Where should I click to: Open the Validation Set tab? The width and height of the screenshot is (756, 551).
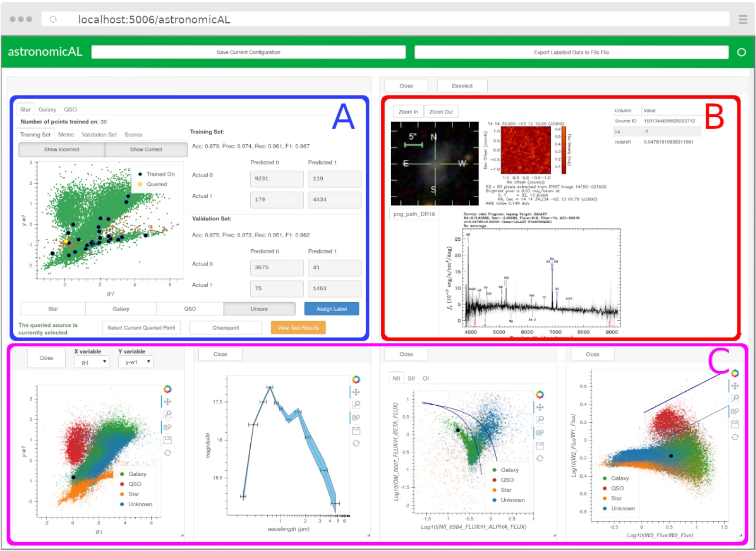coord(99,135)
